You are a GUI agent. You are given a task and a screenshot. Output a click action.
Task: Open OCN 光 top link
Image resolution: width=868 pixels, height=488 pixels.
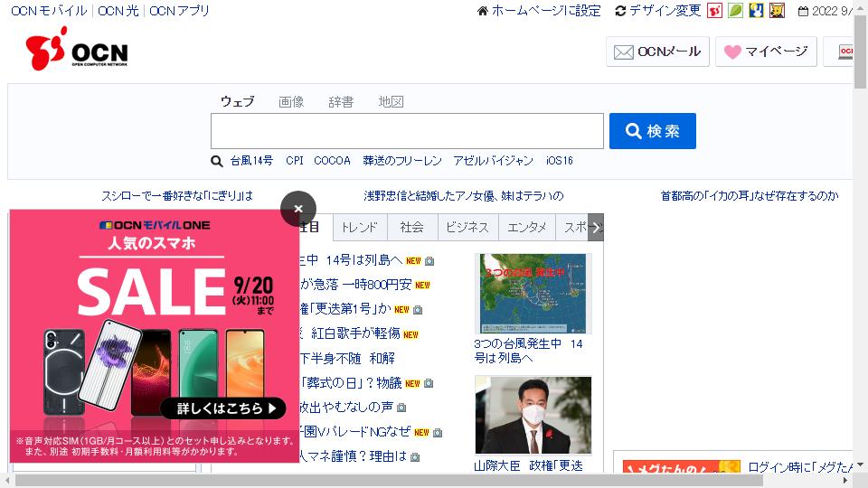118,11
